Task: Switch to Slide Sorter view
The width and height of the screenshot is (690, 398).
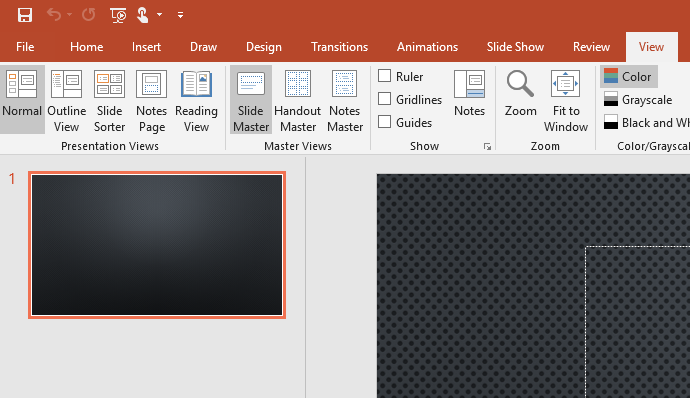Action: [110, 100]
